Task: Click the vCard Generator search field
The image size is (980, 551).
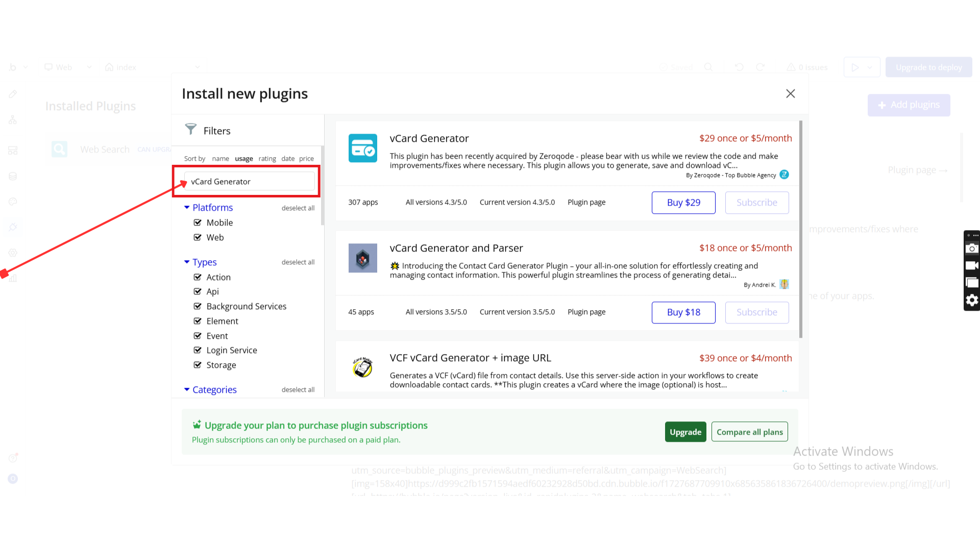Action: tap(249, 182)
